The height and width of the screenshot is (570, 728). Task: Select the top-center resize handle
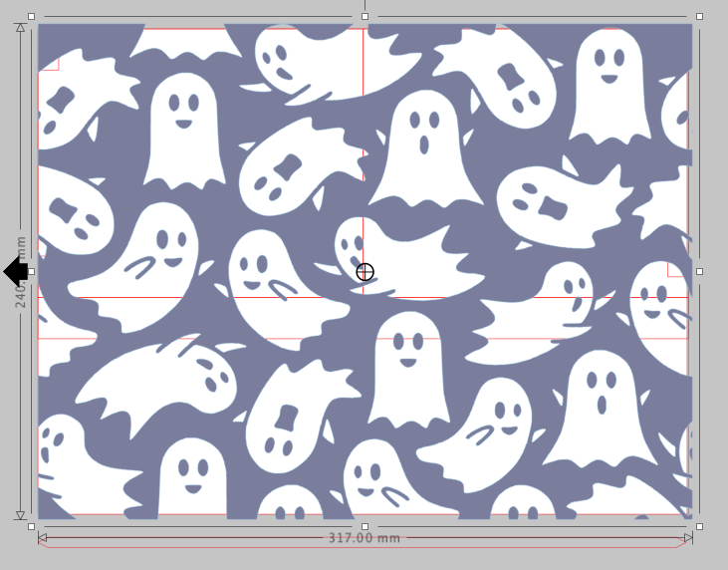click(364, 17)
